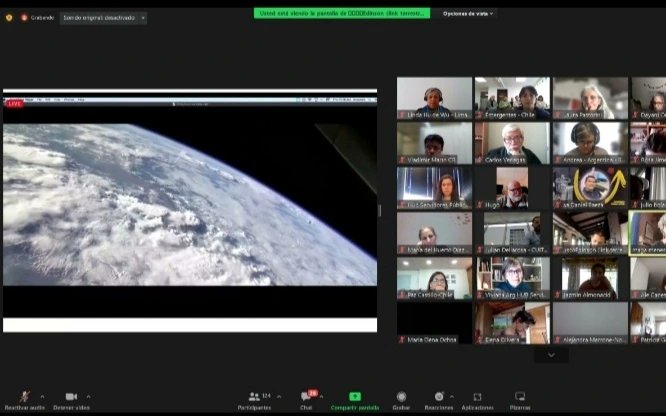This screenshot has height=416, width=666.
Task: Open audio options arrow beside microphone
Action: click(42, 396)
